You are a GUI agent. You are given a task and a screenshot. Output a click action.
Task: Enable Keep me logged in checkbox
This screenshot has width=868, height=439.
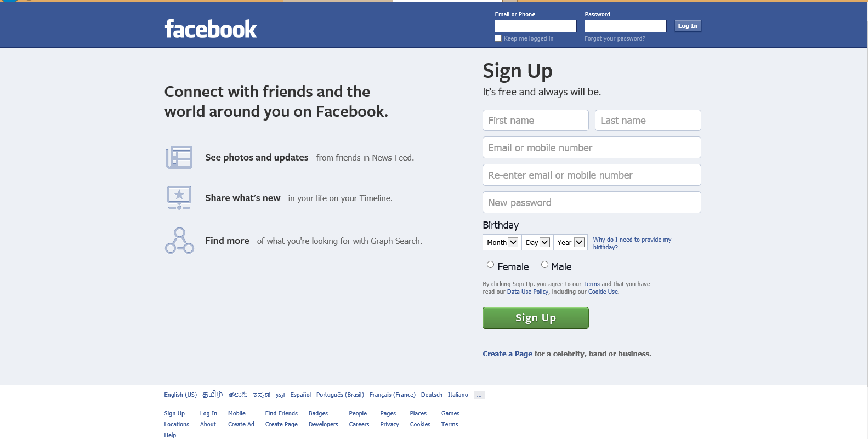pyautogui.click(x=498, y=38)
